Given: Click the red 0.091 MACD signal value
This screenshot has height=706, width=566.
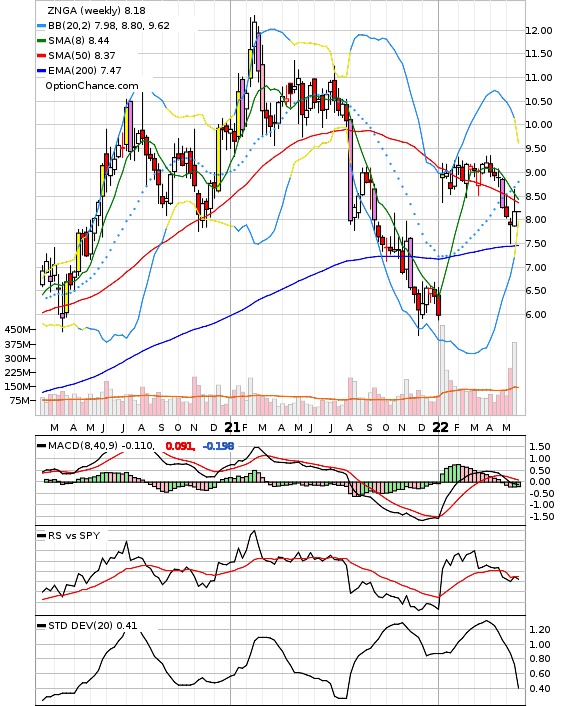Looking at the screenshot, I should click(180, 446).
